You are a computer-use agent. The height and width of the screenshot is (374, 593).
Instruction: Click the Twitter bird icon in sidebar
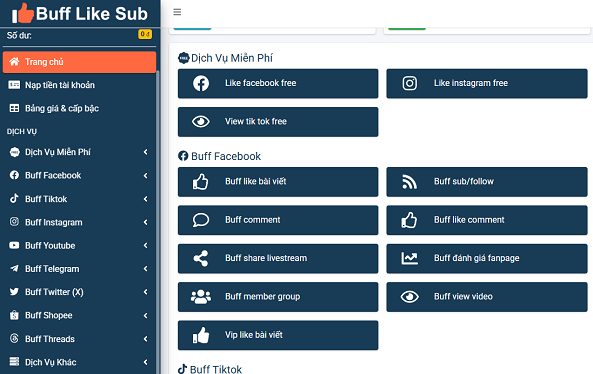[14, 292]
